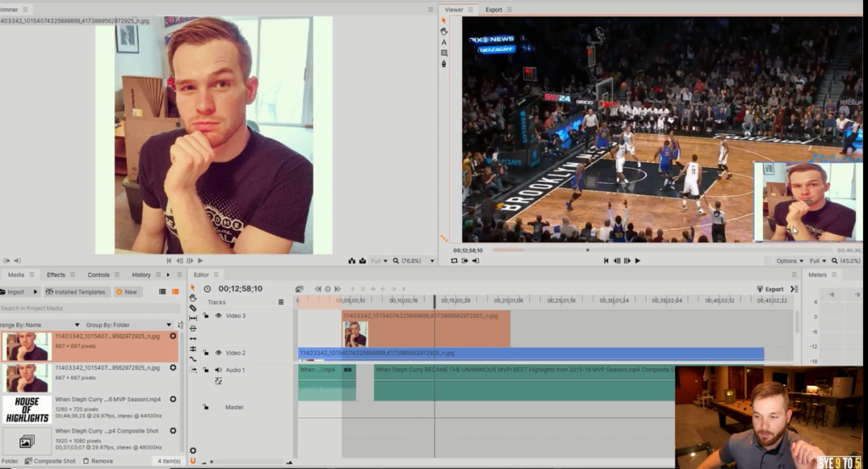Toggle lock on Master track
Viewport: 868px width, 469px height.
pyautogui.click(x=205, y=407)
